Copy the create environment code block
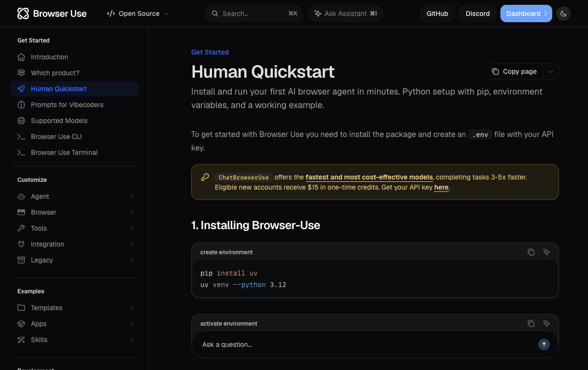 pos(531,252)
